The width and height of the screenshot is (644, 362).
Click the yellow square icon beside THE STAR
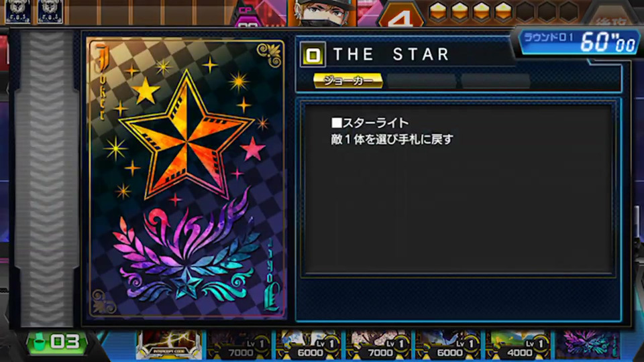[313, 54]
